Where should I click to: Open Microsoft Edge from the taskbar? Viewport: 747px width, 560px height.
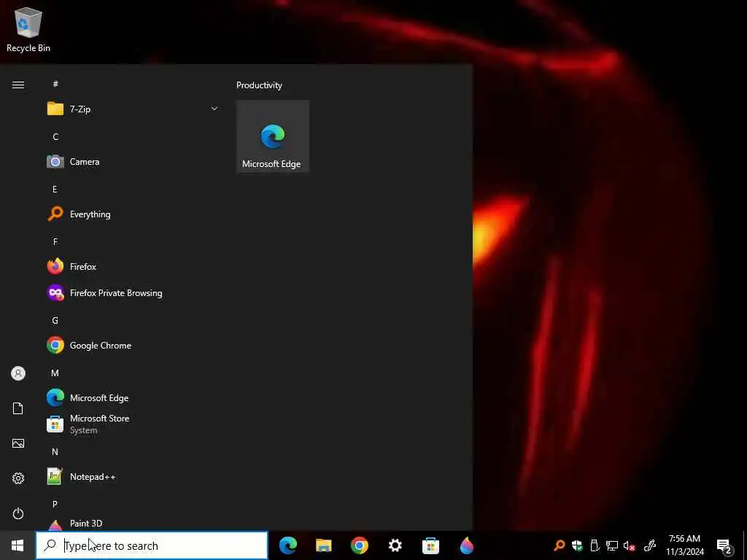coord(288,545)
